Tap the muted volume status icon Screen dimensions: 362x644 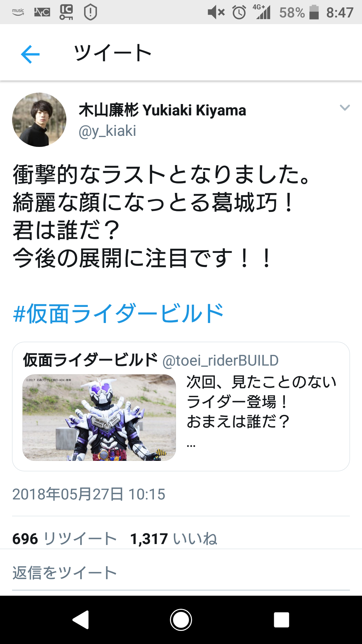coord(216,12)
